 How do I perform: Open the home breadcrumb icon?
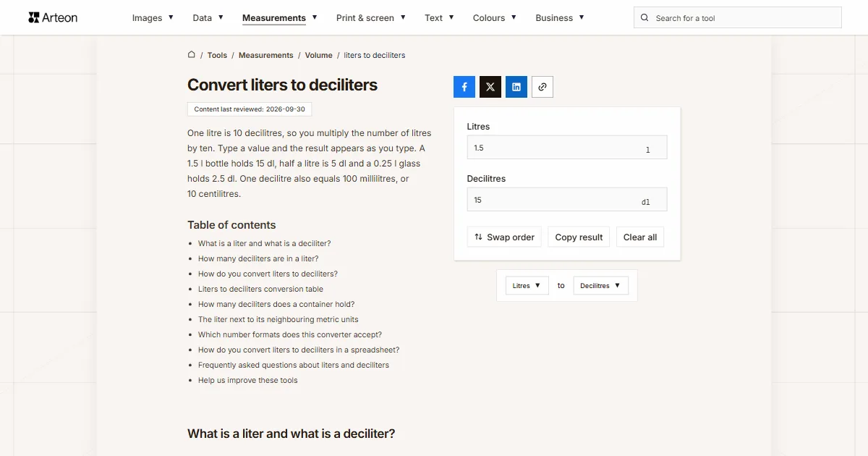pyautogui.click(x=192, y=55)
